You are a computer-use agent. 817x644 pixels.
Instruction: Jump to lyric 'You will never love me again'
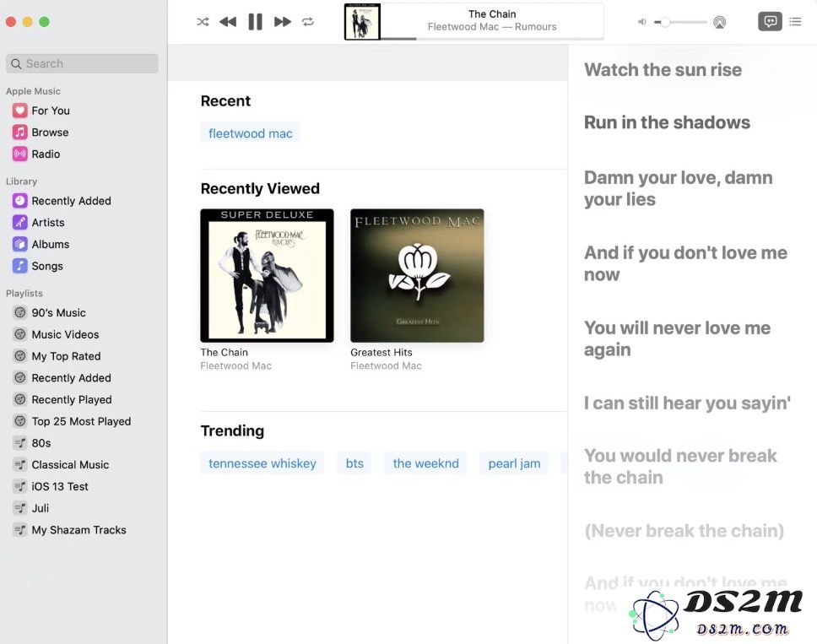point(678,338)
